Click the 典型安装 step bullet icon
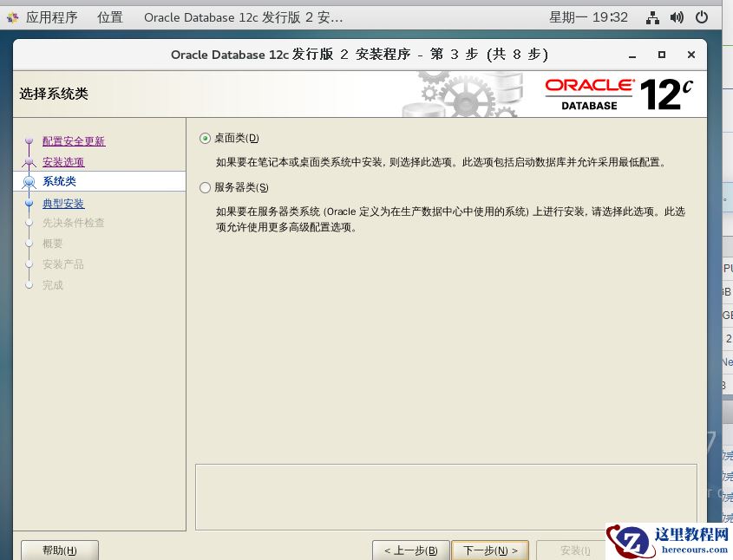 pos(29,203)
